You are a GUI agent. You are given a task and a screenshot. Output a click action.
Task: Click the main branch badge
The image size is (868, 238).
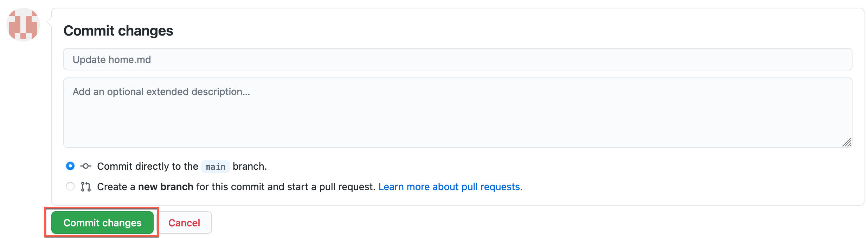(216, 166)
